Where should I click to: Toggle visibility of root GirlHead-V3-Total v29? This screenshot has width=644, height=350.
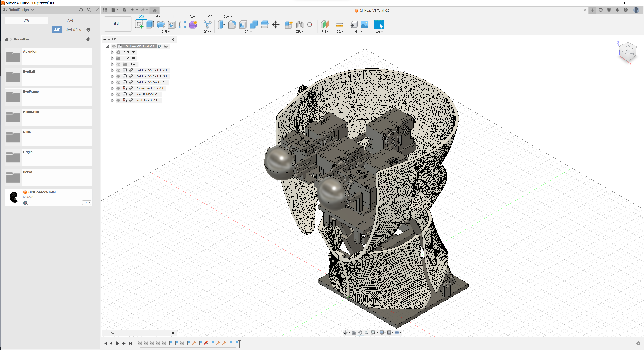coord(114,46)
